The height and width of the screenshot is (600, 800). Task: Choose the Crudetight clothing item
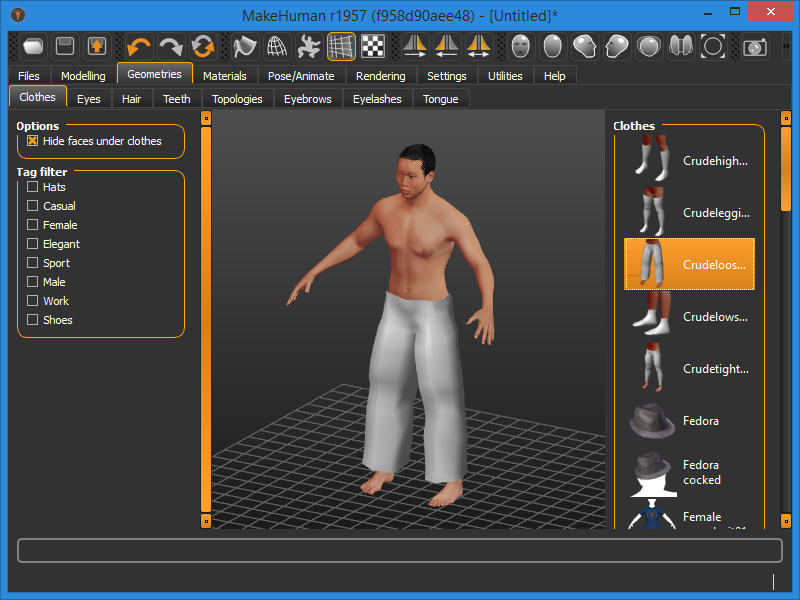tap(689, 369)
